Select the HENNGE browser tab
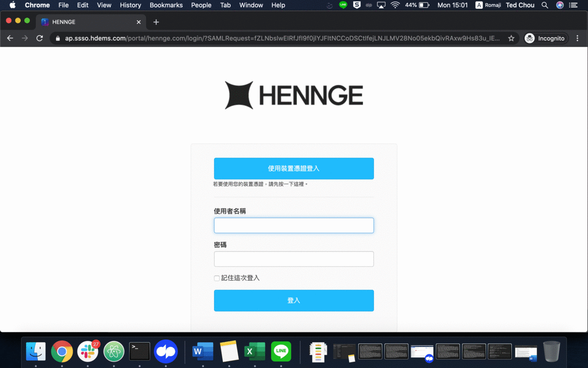This screenshot has width=588, height=368. (x=91, y=22)
